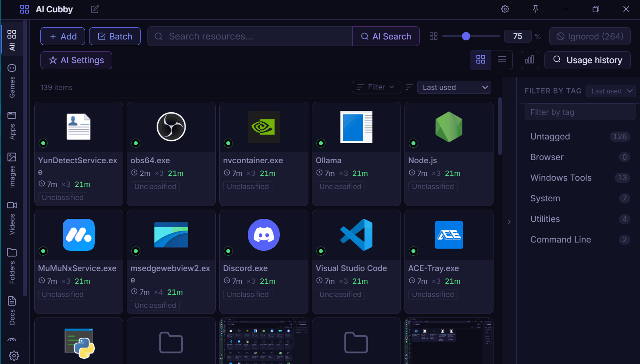This screenshot has width=640, height=364.
Task: Open the obs64.exe OBS icon
Action: tap(171, 127)
